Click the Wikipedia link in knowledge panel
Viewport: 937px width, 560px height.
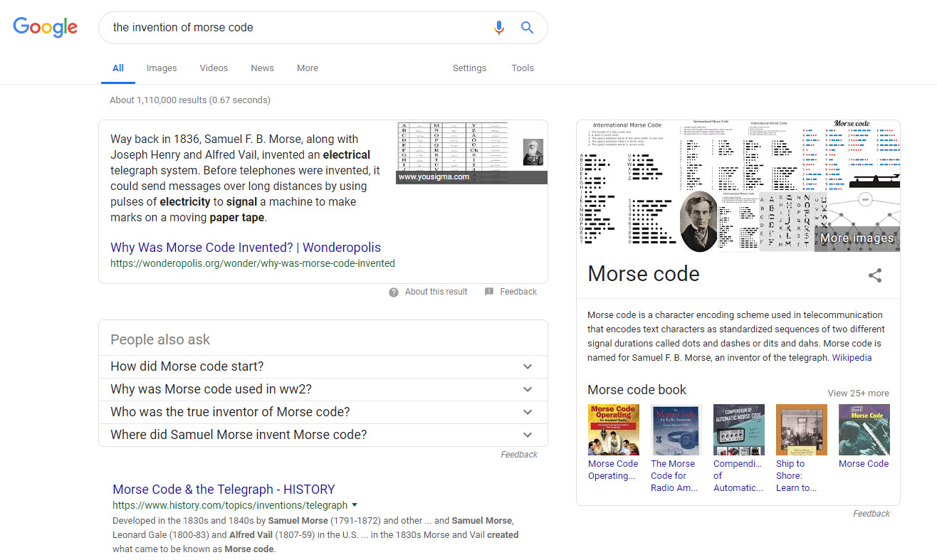[852, 358]
